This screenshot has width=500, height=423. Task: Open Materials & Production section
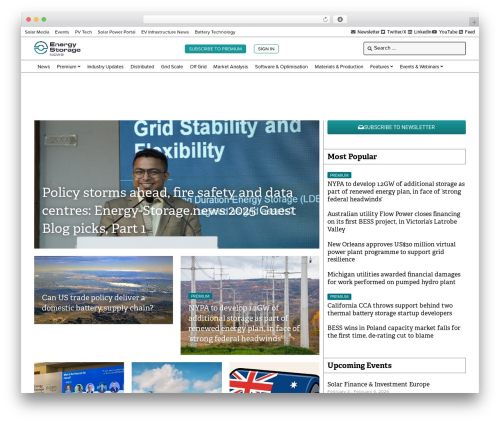tap(339, 67)
